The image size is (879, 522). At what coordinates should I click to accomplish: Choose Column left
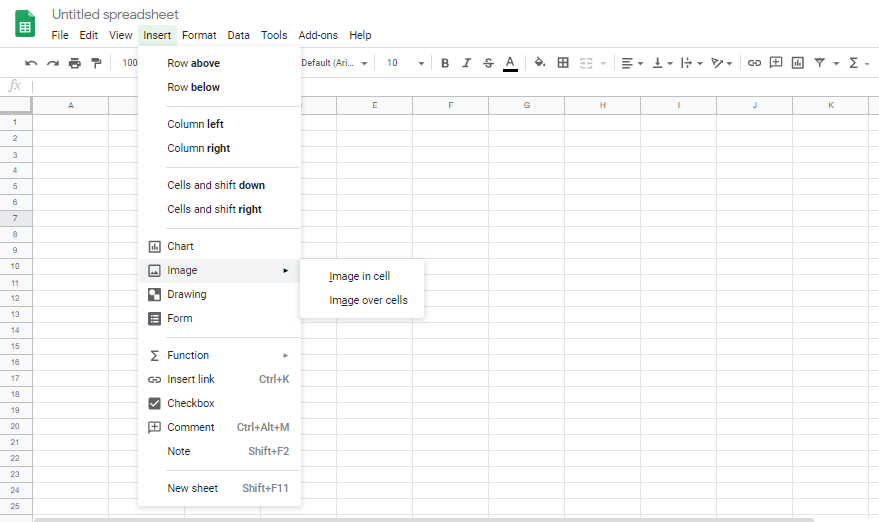219,124
